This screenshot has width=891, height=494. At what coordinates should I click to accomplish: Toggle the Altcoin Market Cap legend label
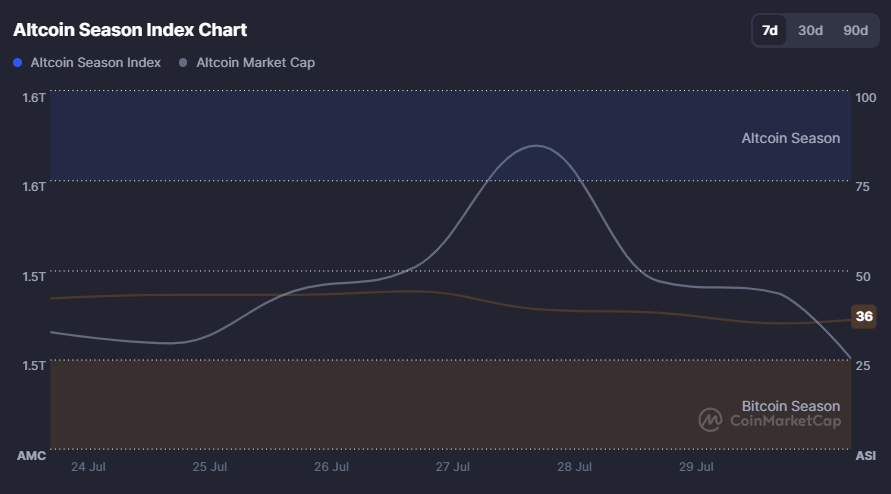coord(255,63)
